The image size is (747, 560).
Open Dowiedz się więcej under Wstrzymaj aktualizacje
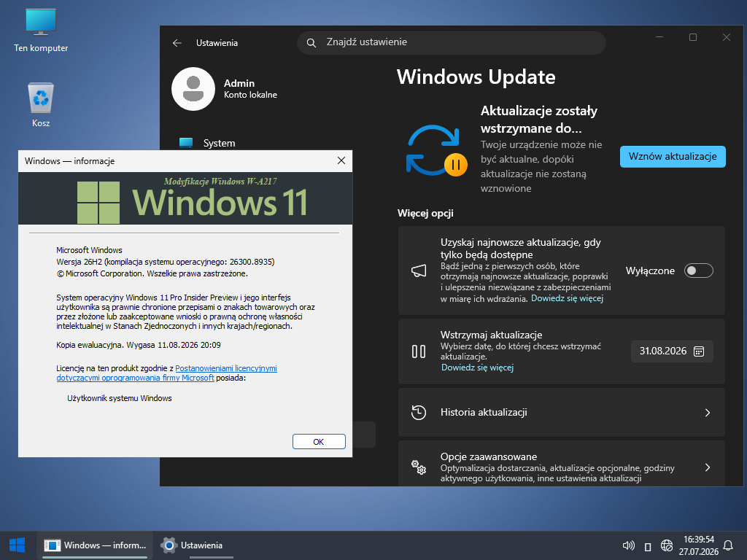click(x=477, y=367)
